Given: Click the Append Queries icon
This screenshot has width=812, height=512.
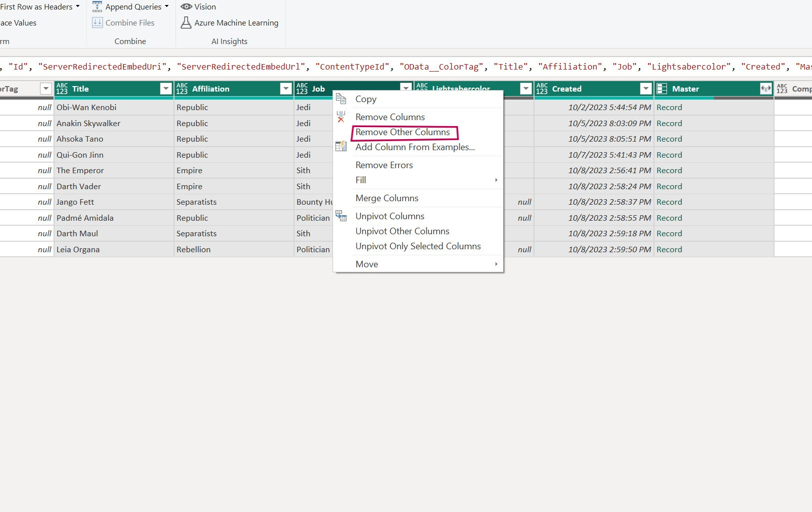Looking at the screenshot, I should coord(97,7).
